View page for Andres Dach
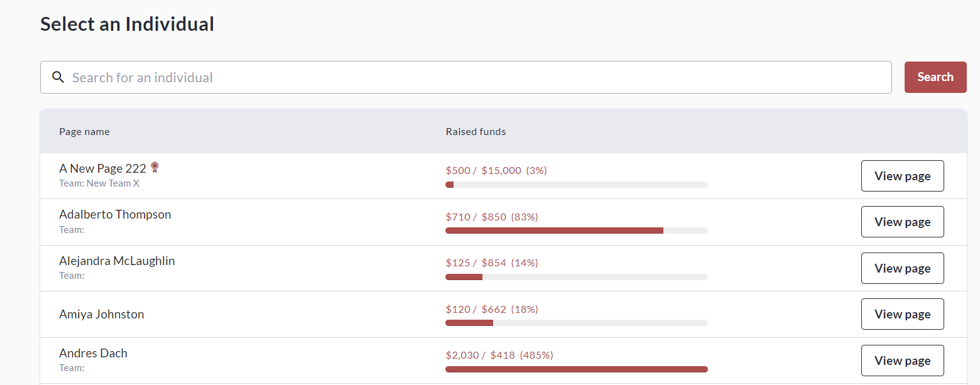The image size is (980, 385). [902, 361]
